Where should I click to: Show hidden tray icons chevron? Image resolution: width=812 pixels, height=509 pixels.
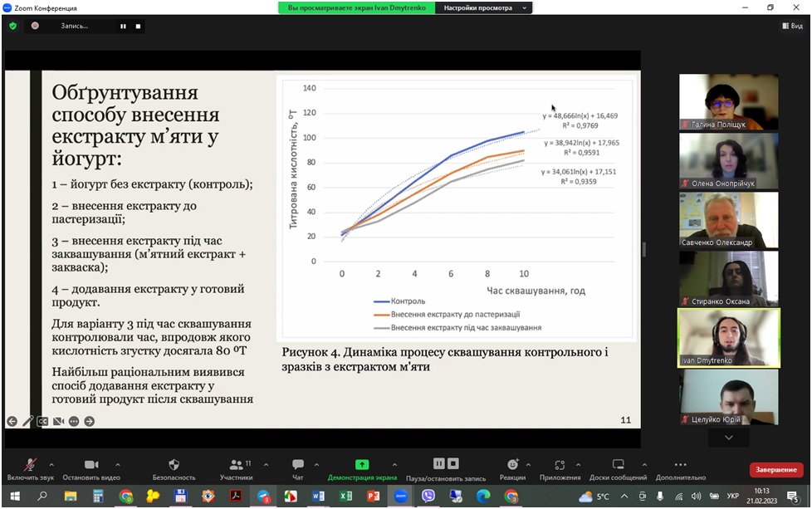[x=624, y=496]
